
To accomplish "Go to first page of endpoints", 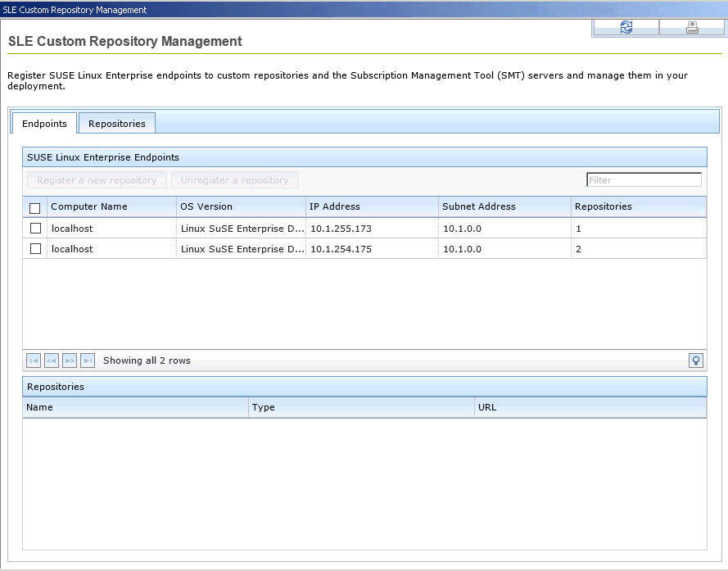I will [x=34, y=360].
